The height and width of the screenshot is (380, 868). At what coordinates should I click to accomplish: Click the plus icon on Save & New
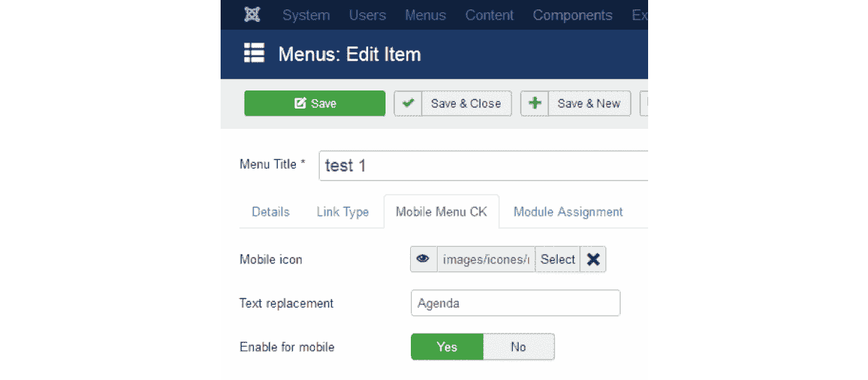(535, 104)
